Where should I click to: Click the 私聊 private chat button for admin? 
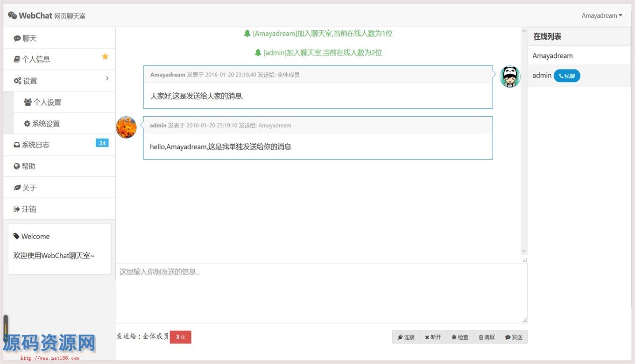pos(567,76)
